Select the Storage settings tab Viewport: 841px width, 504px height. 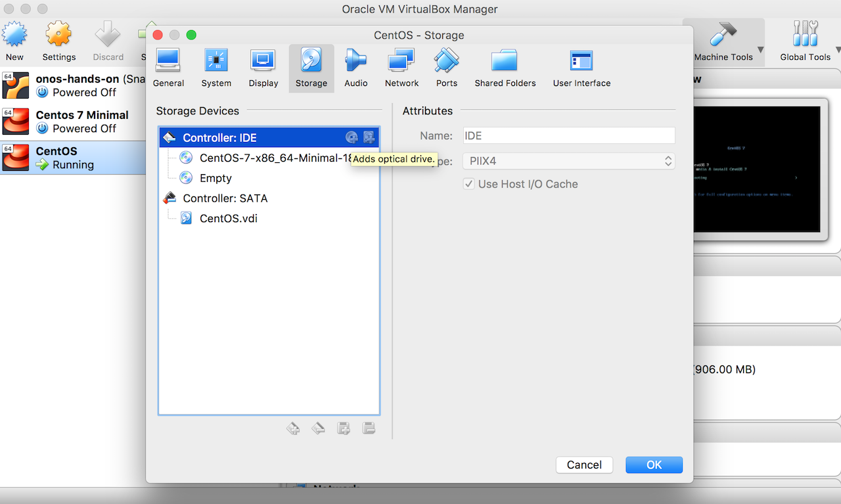(x=311, y=68)
